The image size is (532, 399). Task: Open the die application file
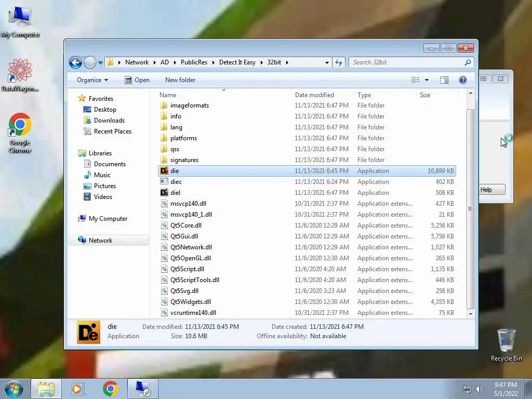307,170
